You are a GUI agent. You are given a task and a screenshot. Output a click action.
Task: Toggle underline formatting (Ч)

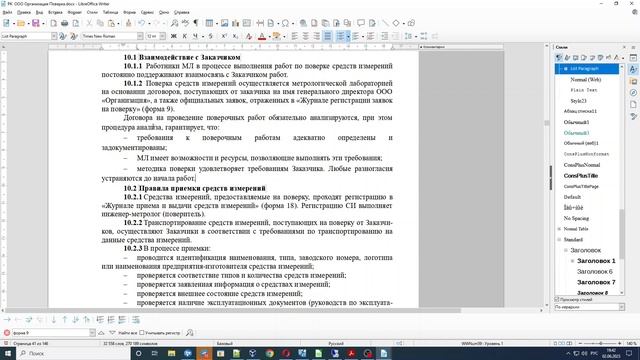tap(196, 36)
